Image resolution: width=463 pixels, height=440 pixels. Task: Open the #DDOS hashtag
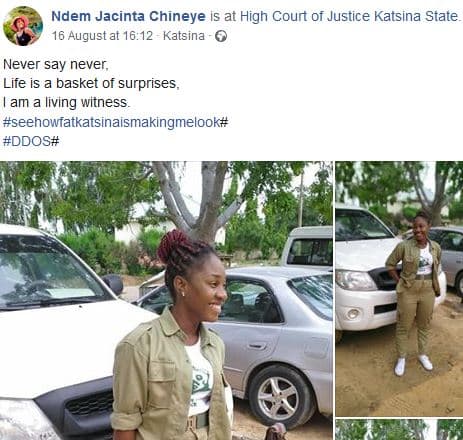[27, 141]
